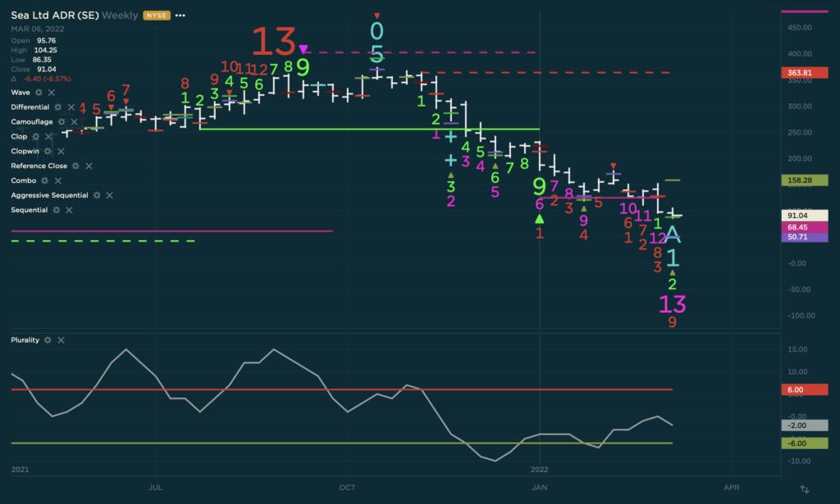Click the Plurality panel label
Screen dimensions: 840x504
pyautogui.click(x=25, y=340)
